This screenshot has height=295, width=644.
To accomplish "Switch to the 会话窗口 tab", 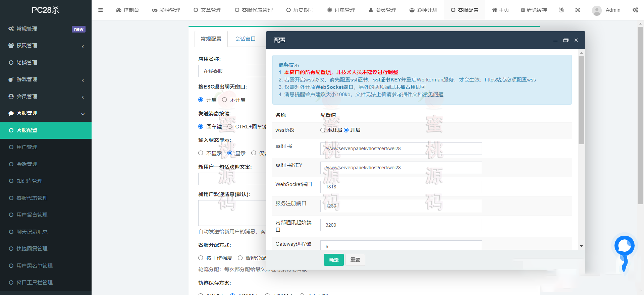I will coord(245,39).
